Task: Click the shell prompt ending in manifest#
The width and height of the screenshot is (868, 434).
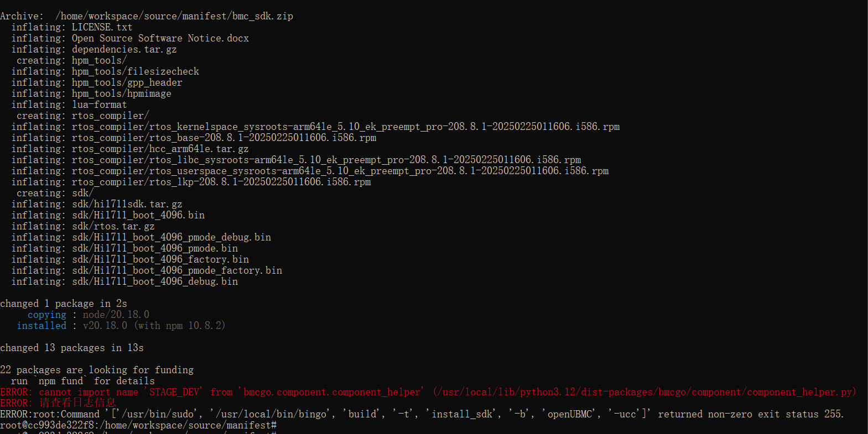Action: [x=138, y=425]
